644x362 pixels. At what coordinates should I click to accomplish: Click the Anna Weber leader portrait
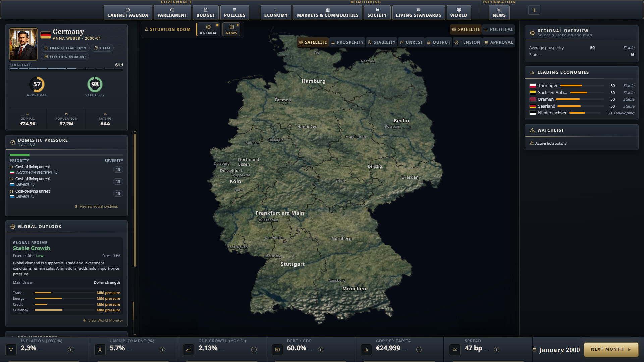pyautogui.click(x=23, y=44)
